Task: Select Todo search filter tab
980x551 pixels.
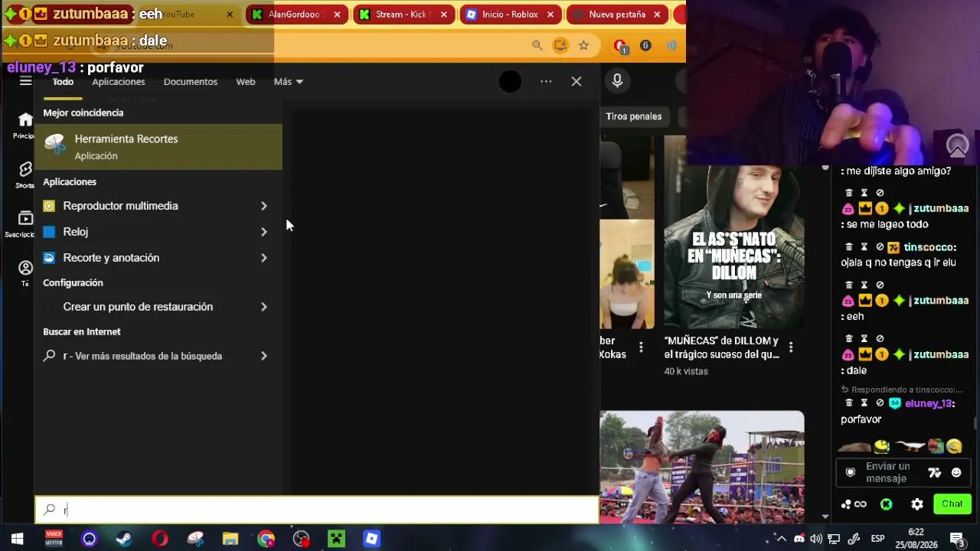Action: [x=63, y=82]
